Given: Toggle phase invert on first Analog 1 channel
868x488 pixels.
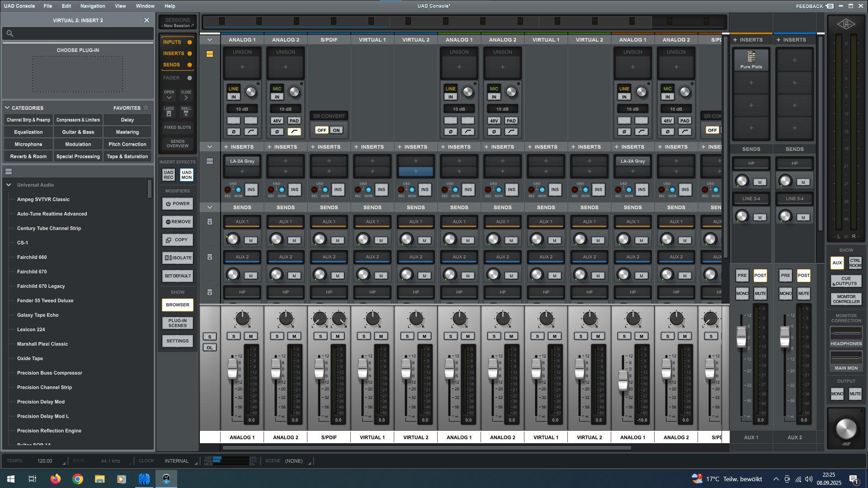Looking at the screenshot, I should (x=233, y=132).
